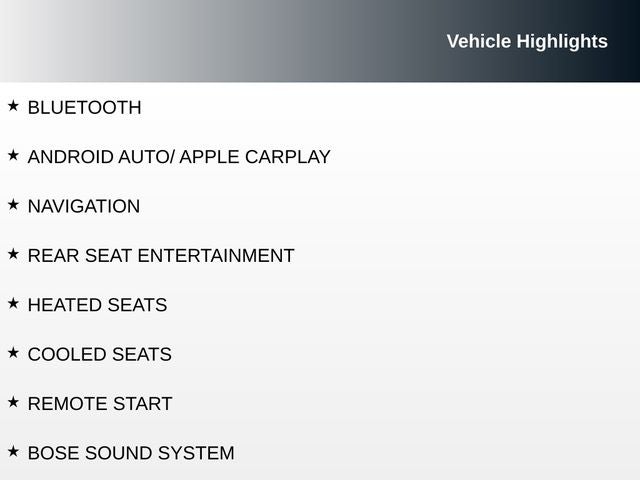
Task: Click the Vehicle Highlights header title
Action: (x=527, y=41)
